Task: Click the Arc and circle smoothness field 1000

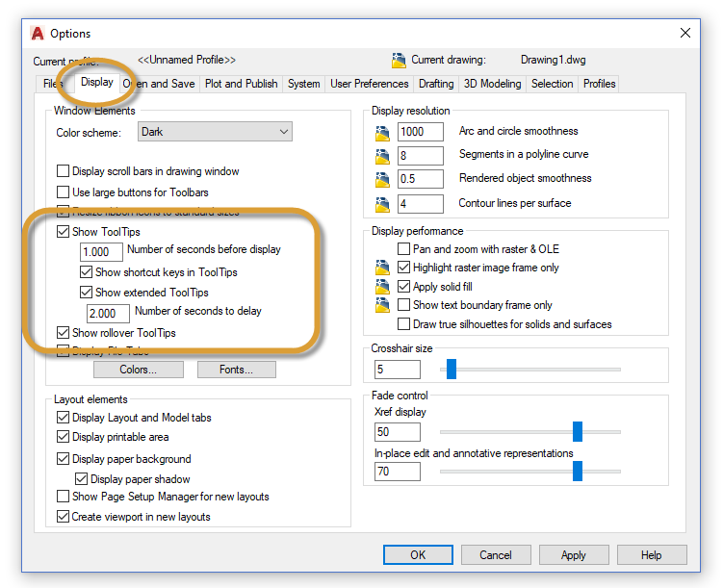Action: point(421,132)
